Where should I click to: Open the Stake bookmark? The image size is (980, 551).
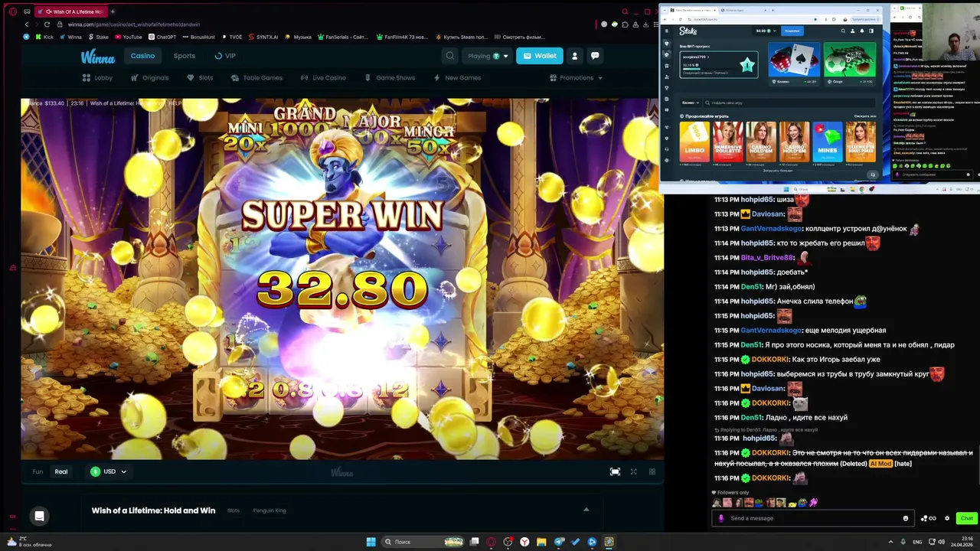coord(98,37)
